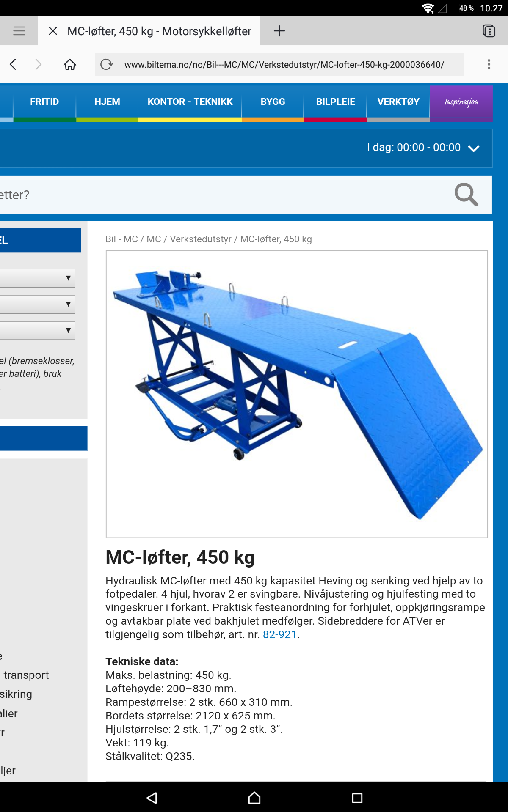Click Verkstedutstyr in the breadcrumb

(200, 239)
